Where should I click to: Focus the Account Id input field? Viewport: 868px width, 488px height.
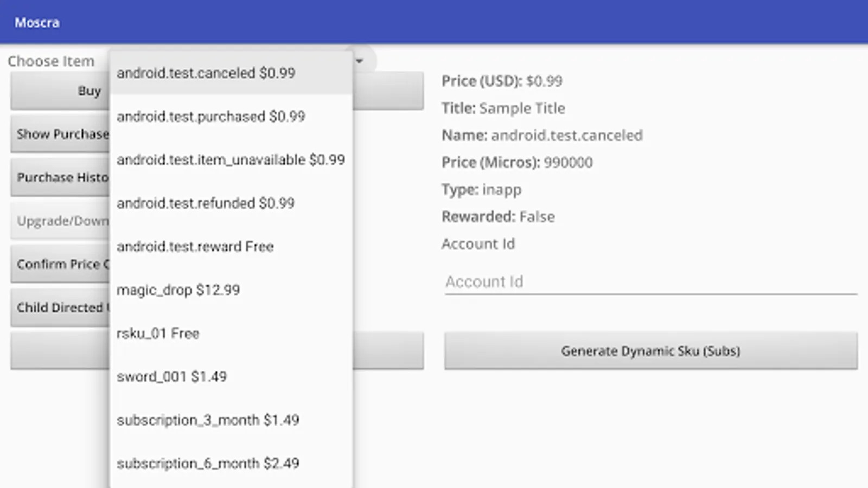tap(650, 282)
